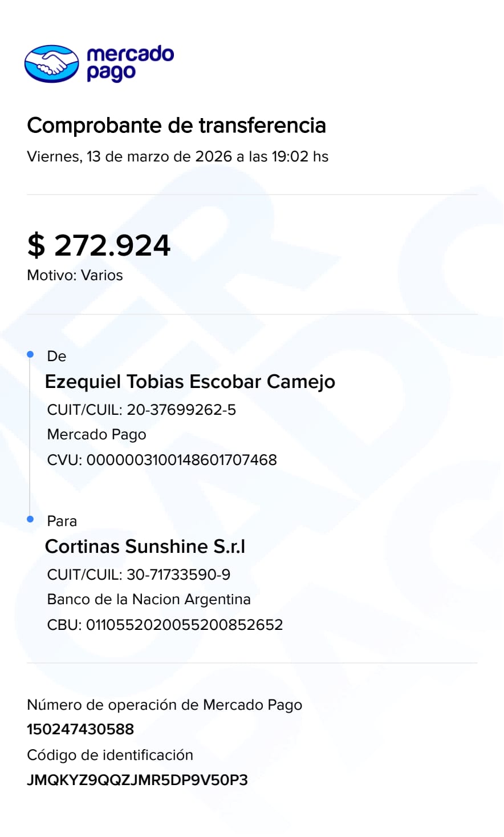Click the Mercado Pago handshake logo
The image size is (504, 837).
[51, 63]
